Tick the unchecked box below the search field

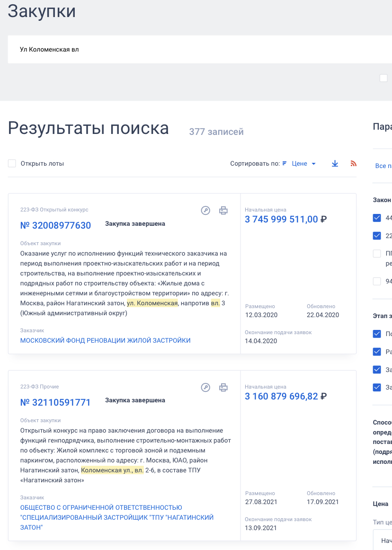[x=383, y=78]
